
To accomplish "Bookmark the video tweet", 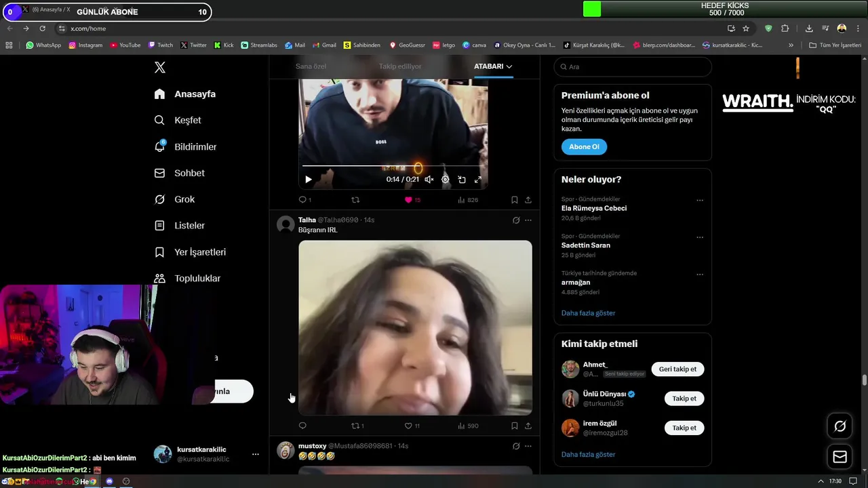I will click(x=514, y=200).
